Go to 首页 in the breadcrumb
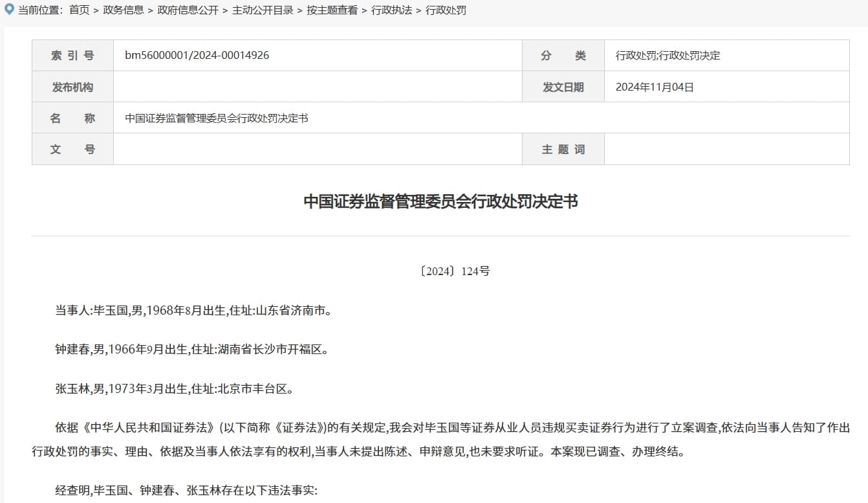The width and height of the screenshot is (868, 503). point(79,10)
